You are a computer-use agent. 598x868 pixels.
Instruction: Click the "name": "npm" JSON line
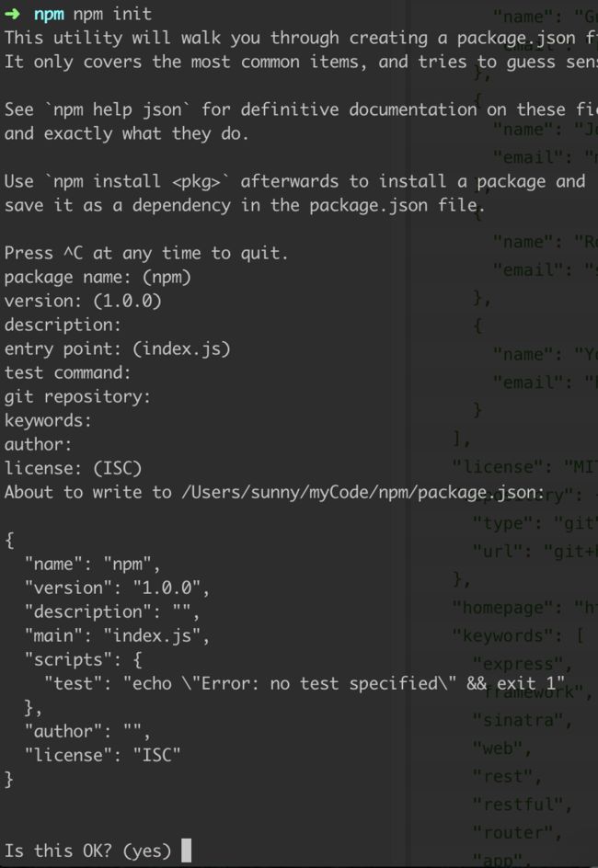click(x=92, y=564)
